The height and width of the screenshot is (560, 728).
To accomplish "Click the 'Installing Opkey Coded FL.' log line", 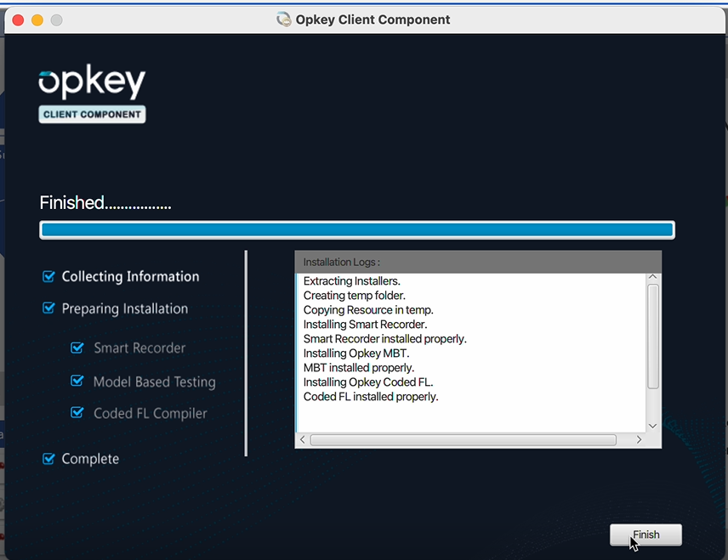I will [368, 382].
